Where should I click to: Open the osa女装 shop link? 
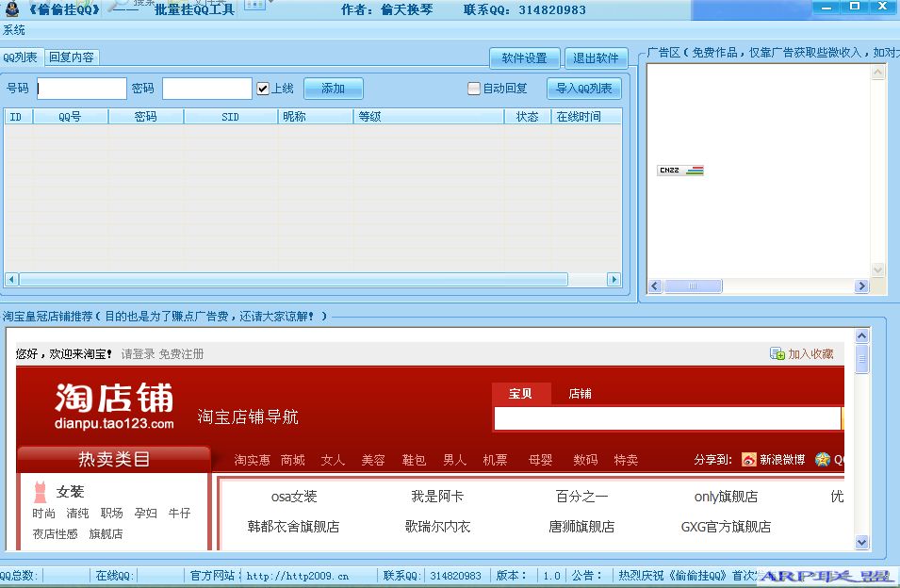click(294, 497)
